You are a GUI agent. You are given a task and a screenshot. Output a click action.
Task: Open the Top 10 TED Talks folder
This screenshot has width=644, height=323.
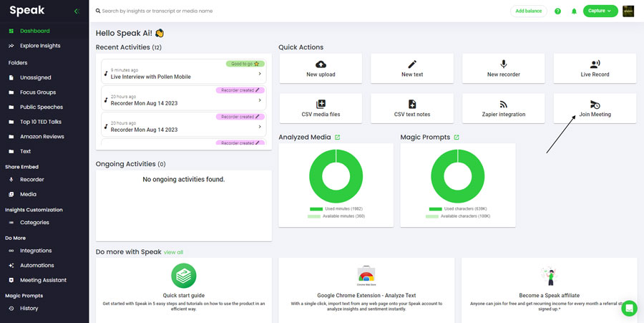42,122
